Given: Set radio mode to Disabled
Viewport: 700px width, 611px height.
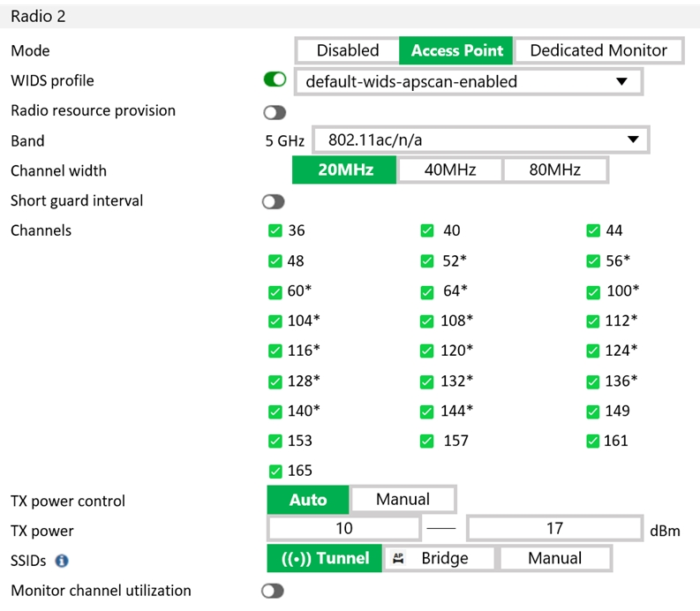Looking at the screenshot, I should click(x=347, y=51).
